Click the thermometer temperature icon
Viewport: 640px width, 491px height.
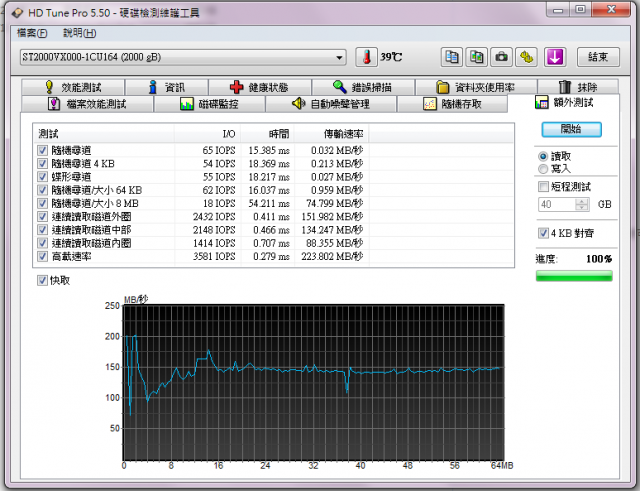click(367, 57)
